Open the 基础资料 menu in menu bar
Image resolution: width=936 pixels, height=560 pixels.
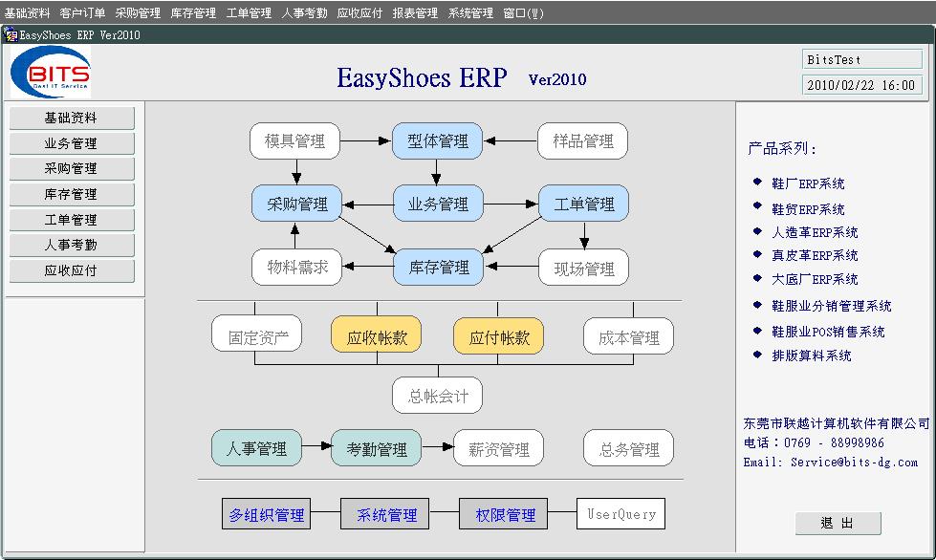point(28,12)
